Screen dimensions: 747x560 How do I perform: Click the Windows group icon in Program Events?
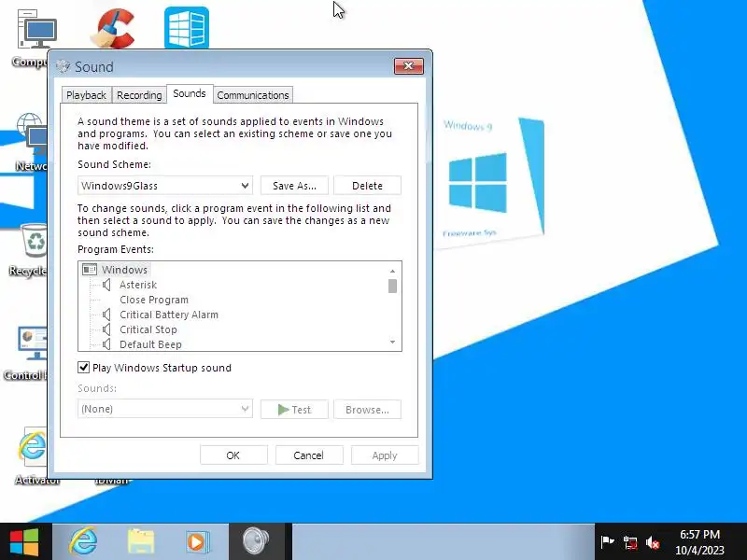pos(89,270)
